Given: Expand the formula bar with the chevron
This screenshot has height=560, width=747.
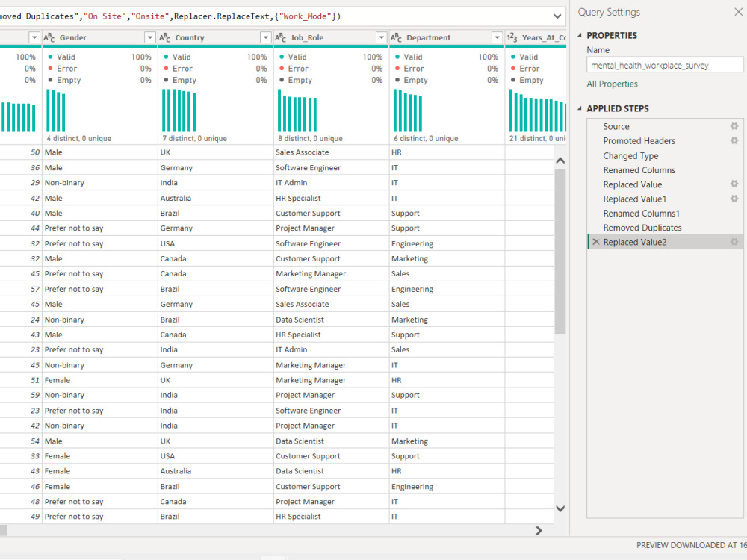Looking at the screenshot, I should [557, 16].
